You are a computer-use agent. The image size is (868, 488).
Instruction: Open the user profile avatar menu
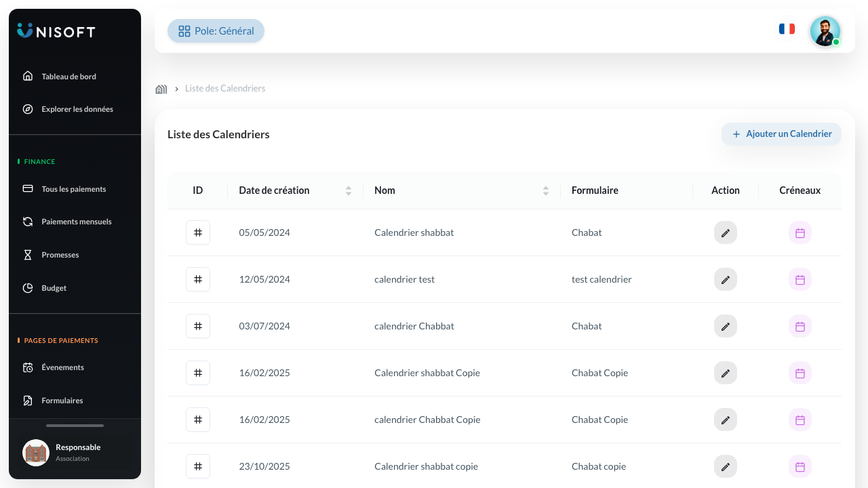[x=825, y=31]
